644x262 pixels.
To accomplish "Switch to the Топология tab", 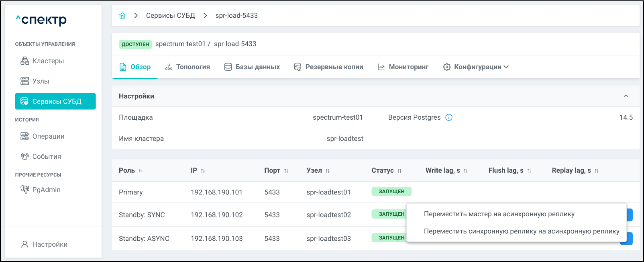I will (x=187, y=67).
